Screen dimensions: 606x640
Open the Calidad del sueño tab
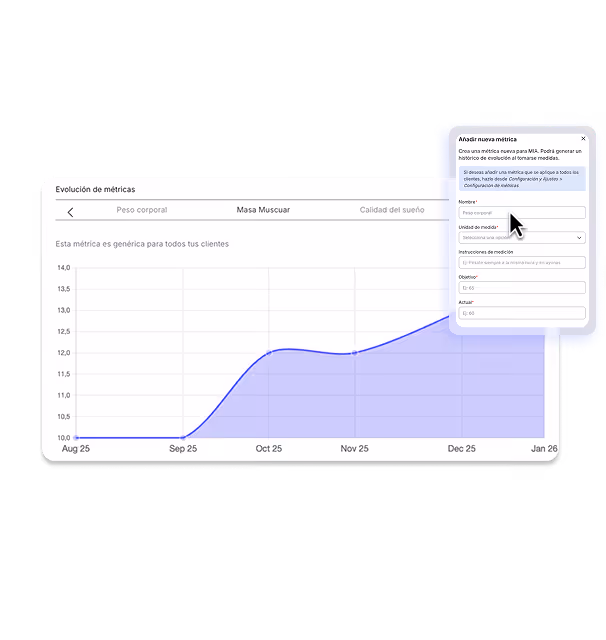[392, 210]
